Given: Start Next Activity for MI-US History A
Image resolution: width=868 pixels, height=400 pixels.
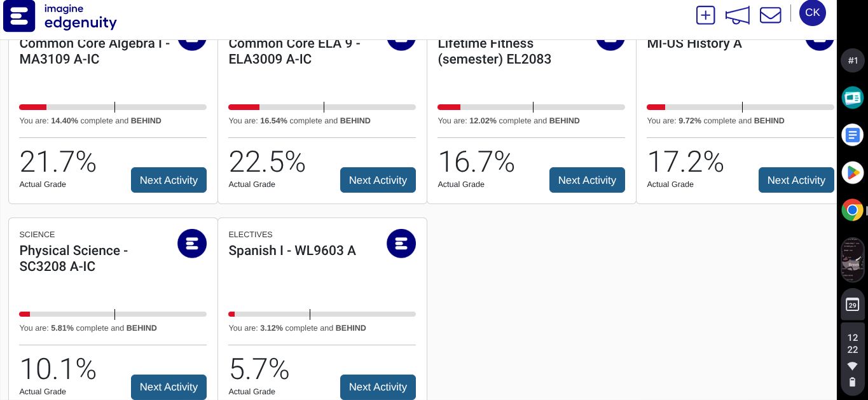Looking at the screenshot, I should 796,180.
